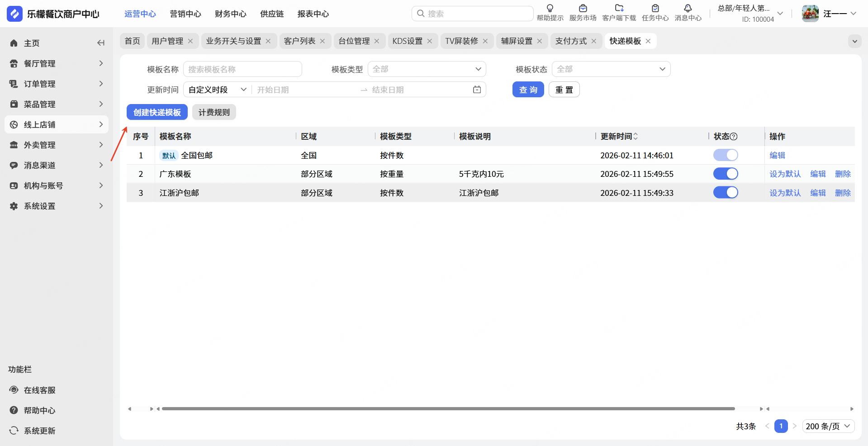The width and height of the screenshot is (868, 446).
Task: Toggle off the 广东模板 status switch
Action: [726, 174]
